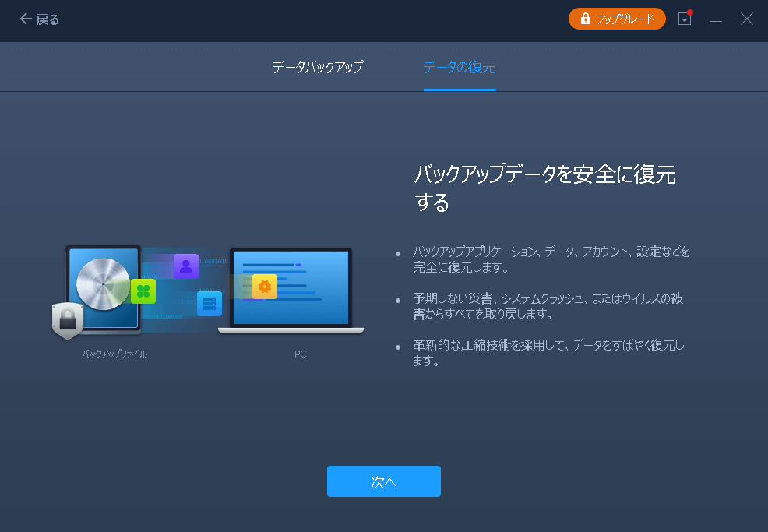The image size is (768, 532).
Task: Minimize the application window
Action: (716, 19)
